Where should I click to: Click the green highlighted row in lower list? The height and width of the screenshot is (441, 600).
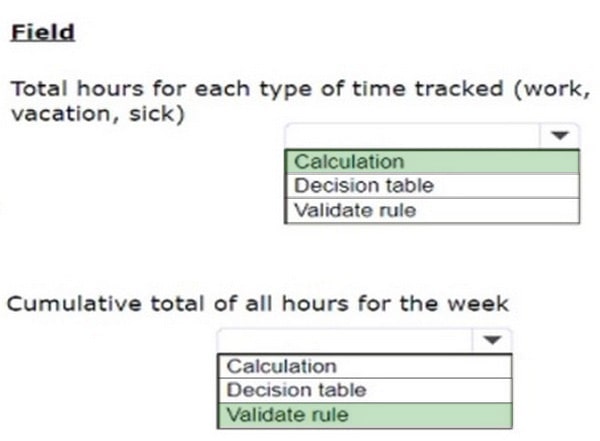[x=365, y=415]
